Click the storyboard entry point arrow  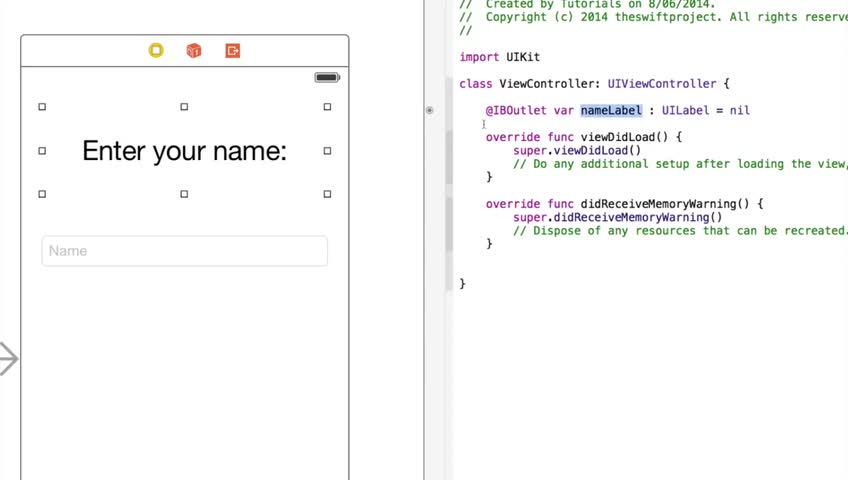(x=9, y=358)
